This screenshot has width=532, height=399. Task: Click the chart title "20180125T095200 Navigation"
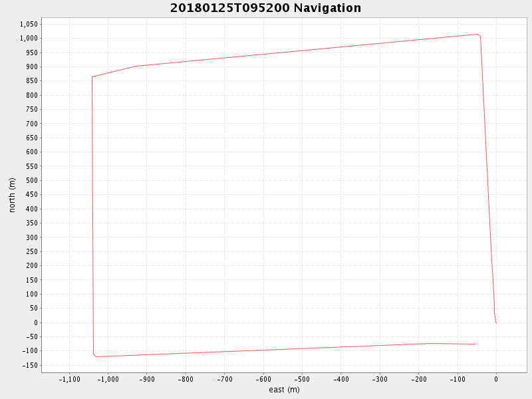coord(266,8)
